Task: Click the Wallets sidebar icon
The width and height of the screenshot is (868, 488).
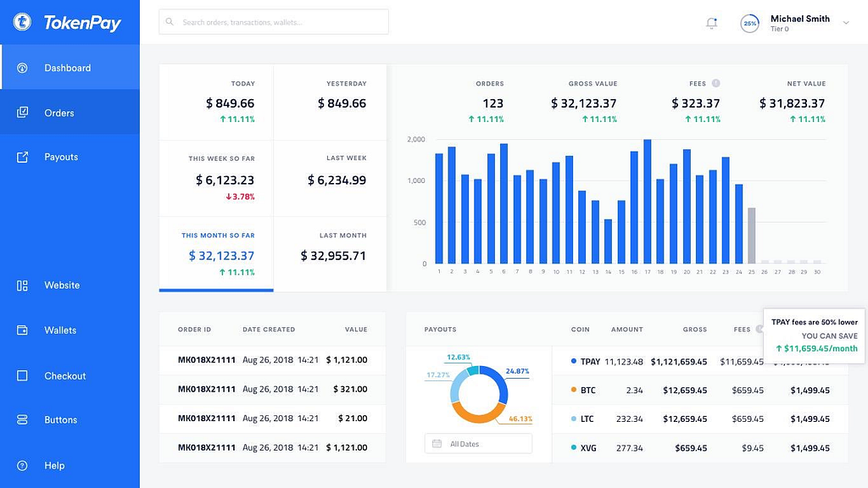Action: click(22, 330)
